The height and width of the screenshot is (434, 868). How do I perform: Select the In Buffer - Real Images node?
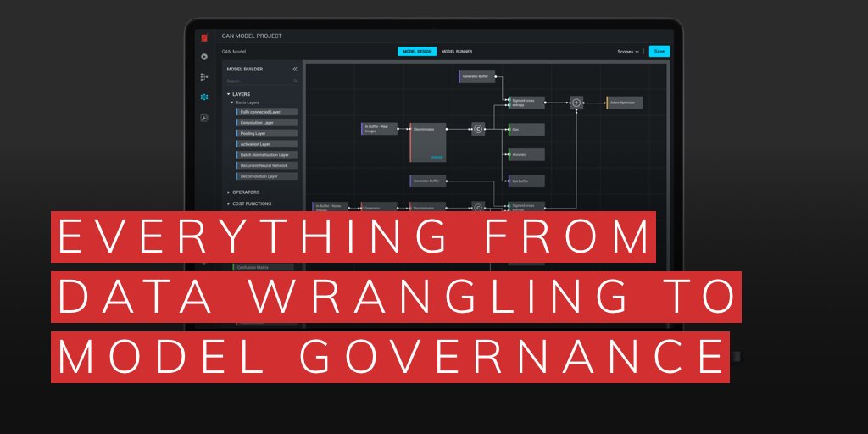(x=379, y=129)
